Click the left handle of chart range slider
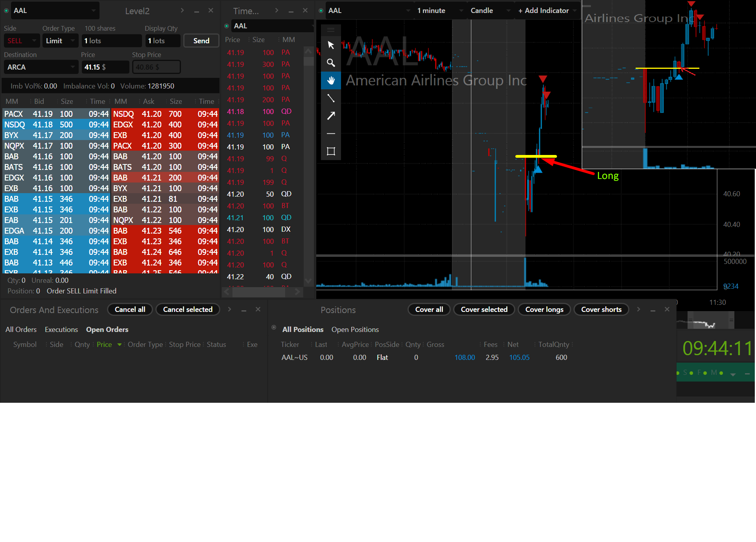The height and width of the screenshot is (542, 756). pyautogui.click(x=690, y=320)
